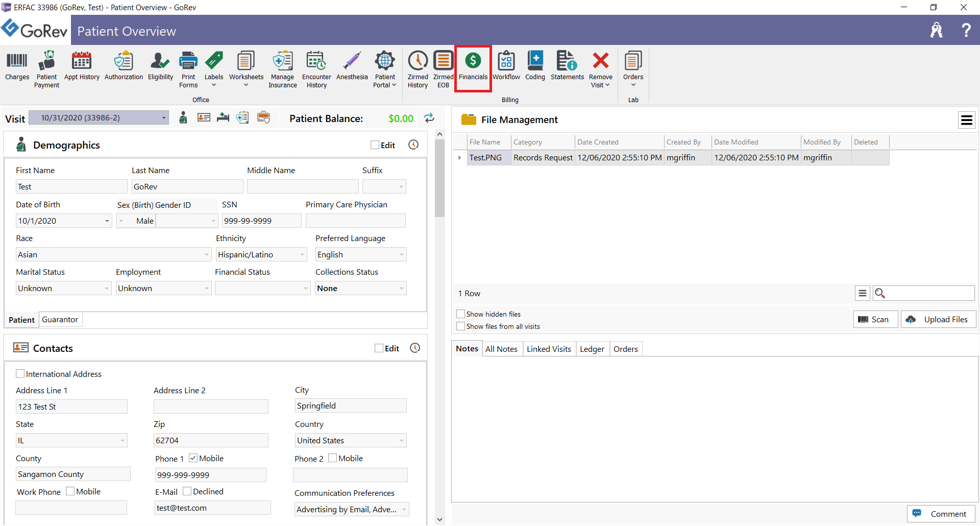
Task: Switch to the Patient tab
Action: click(21, 320)
